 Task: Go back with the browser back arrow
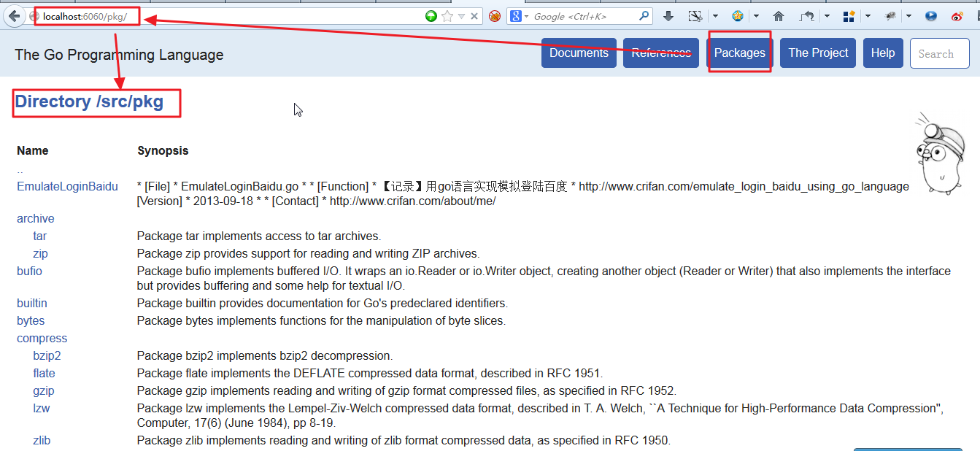pos(14,16)
